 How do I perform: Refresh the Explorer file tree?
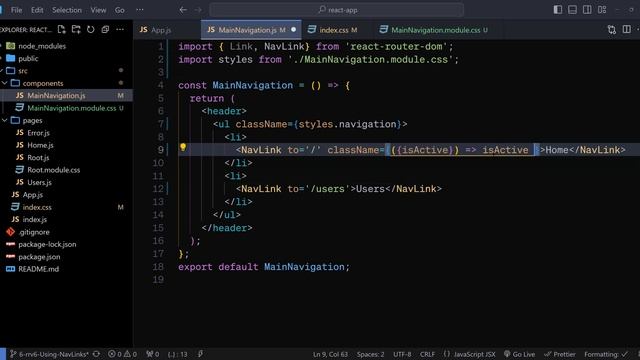tap(91, 29)
